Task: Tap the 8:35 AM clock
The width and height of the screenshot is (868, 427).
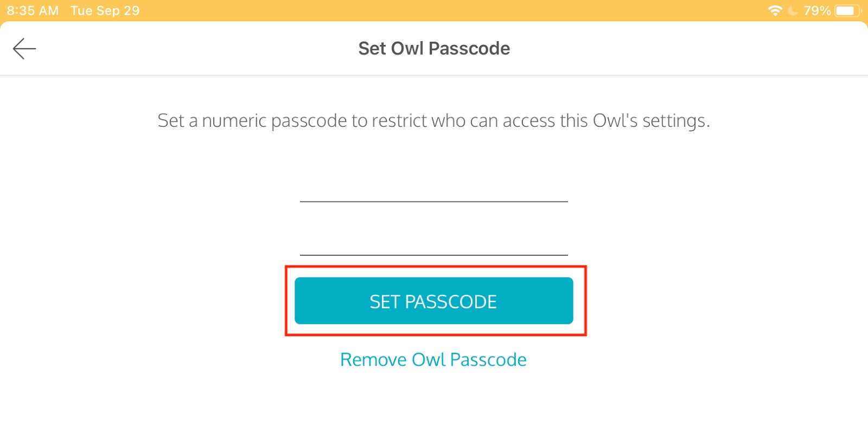Action: [33, 11]
